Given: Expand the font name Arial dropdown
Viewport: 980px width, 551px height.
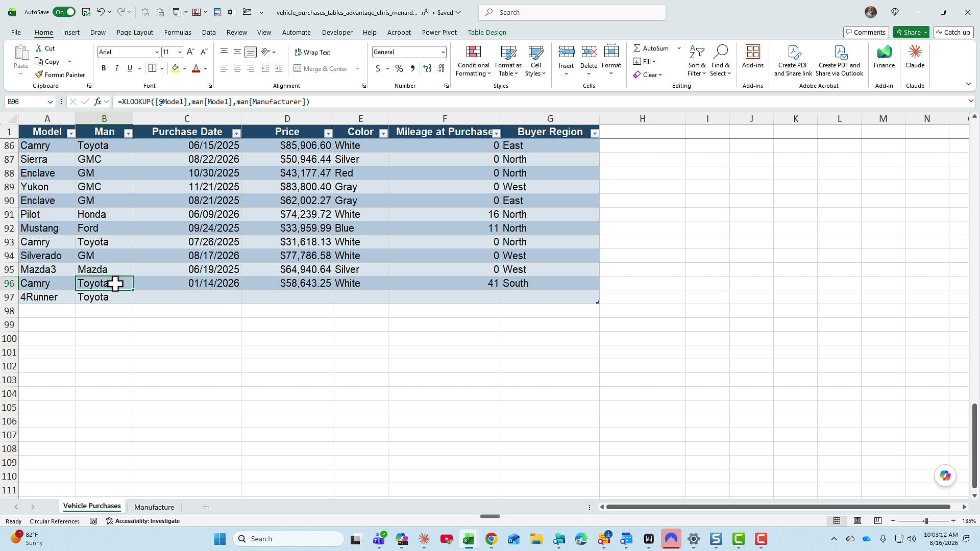Looking at the screenshot, I should (156, 52).
